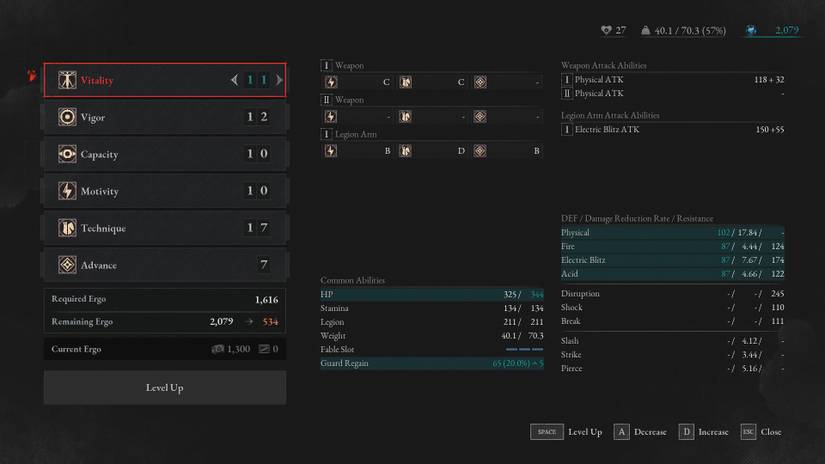The height and width of the screenshot is (464, 825).
Task: Click the Fable Slot gauge bar
Action: (x=525, y=349)
